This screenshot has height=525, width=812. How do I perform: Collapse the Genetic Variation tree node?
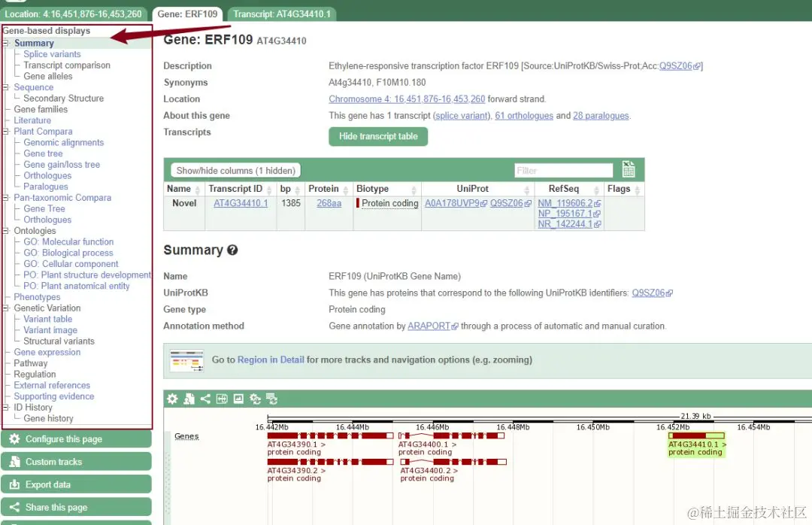click(x=6, y=308)
